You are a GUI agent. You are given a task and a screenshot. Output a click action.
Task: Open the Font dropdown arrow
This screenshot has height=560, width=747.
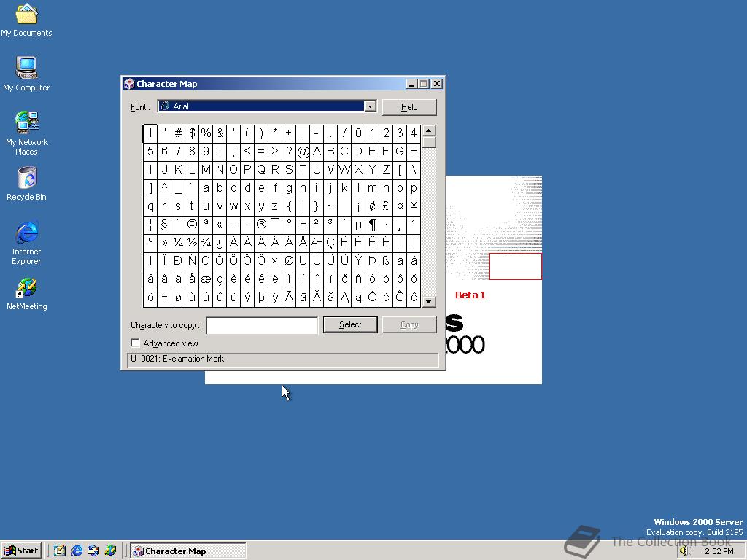[370, 106]
